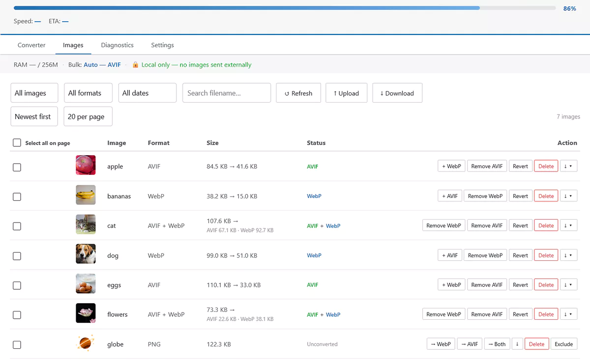
Task: Remove WebP from the flowers image
Action: 443,314
